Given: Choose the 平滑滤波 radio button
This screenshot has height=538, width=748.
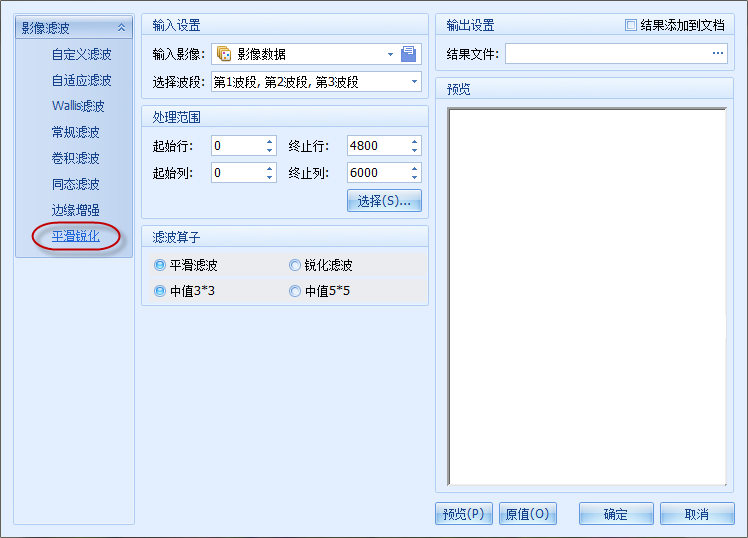Looking at the screenshot, I should tap(160, 265).
